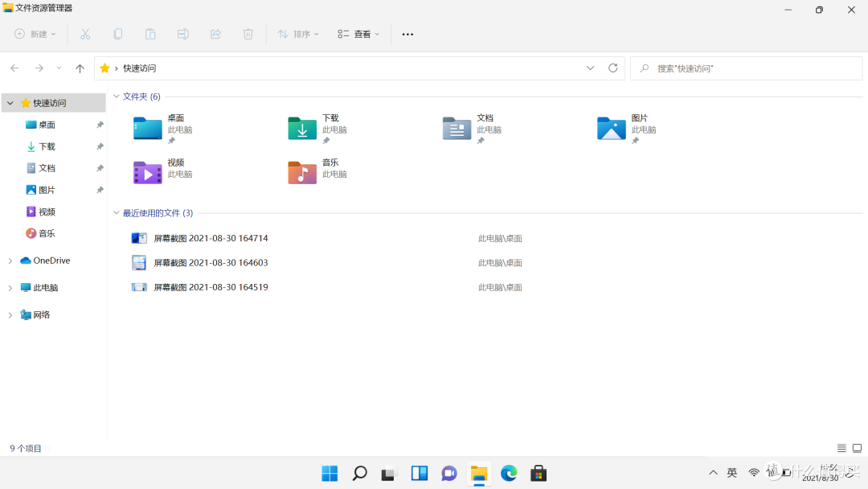Select 下载 in the sidebar

click(47, 146)
